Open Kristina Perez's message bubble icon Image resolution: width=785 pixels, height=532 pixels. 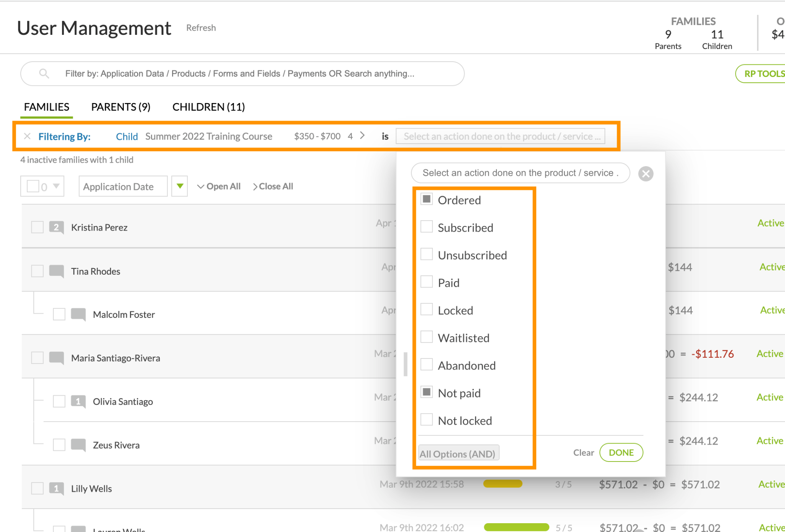click(56, 228)
